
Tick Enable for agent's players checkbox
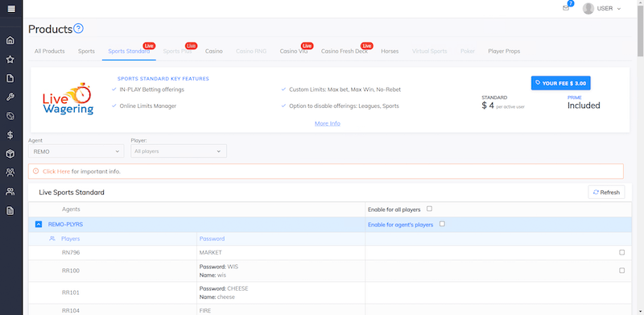(x=442, y=224)
